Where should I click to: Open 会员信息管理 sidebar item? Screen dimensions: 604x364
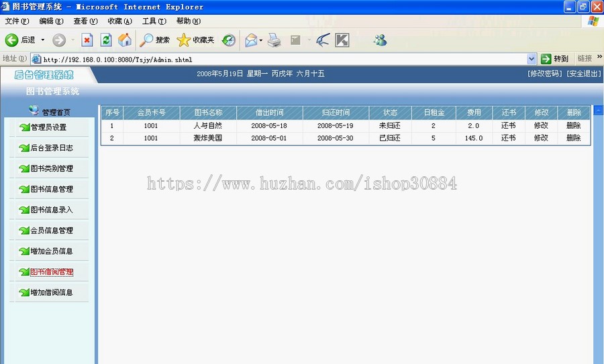tap(52, 231)
